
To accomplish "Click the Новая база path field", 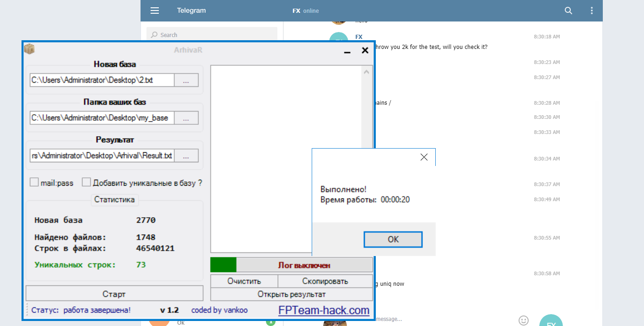I will point(102,80).
